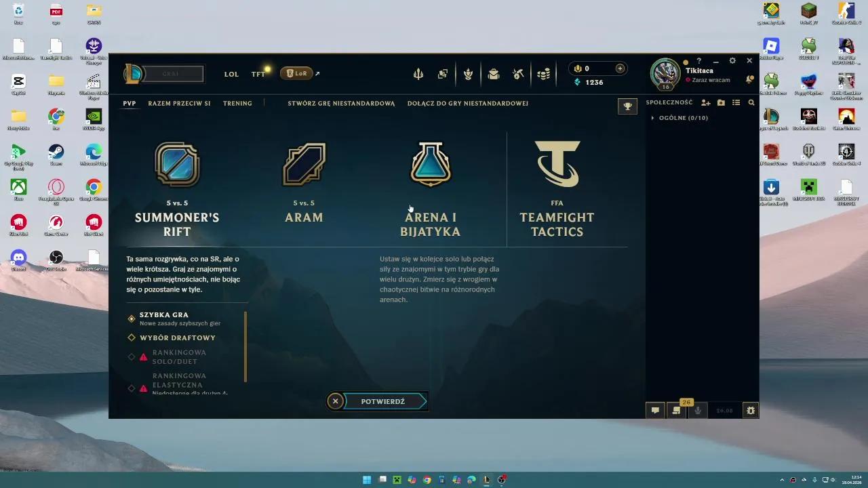Open Google Chrome from the taskbar
The image size is (868, 488).
coord(427,480)
